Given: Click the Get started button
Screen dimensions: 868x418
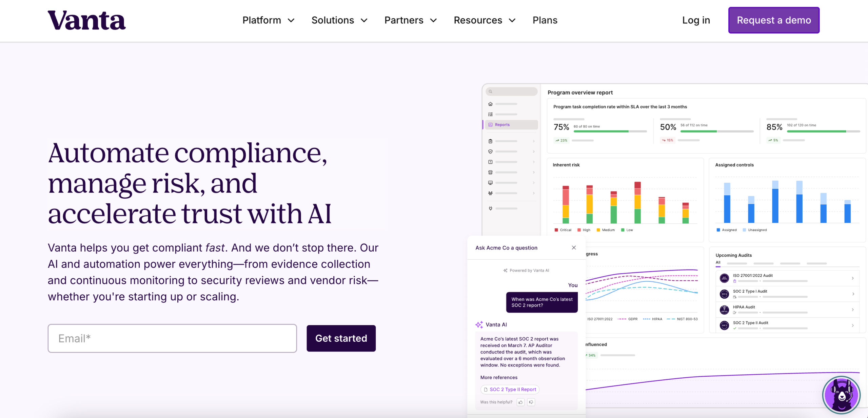Looking at the screenshot, I should click(x=341, y=338).
